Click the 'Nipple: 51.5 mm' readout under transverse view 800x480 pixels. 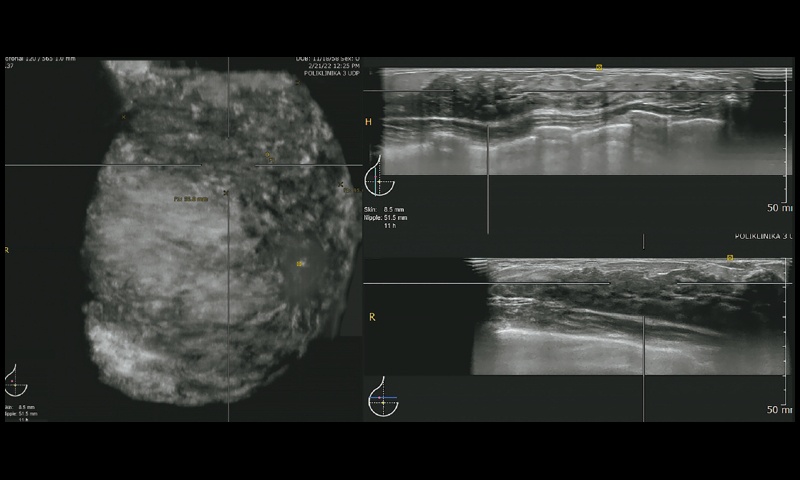pos(385,218)
